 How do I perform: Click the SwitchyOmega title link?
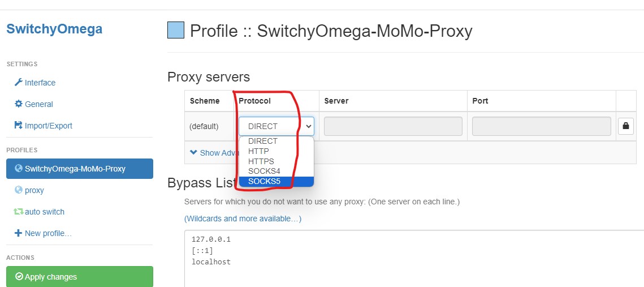tap(54, 29)
